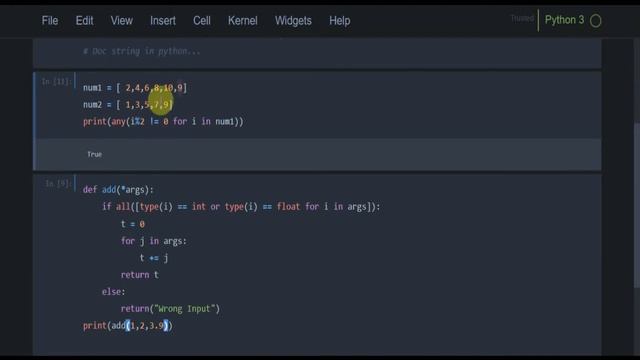Click the 'def add(*args):' line
The image size is (640, 360).
(x=118, y=190)
